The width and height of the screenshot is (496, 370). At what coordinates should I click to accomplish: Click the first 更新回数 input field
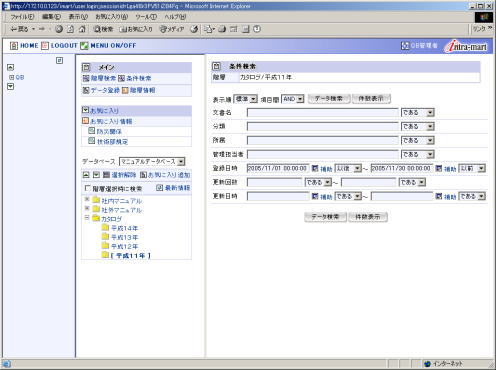tap(274, 182)
